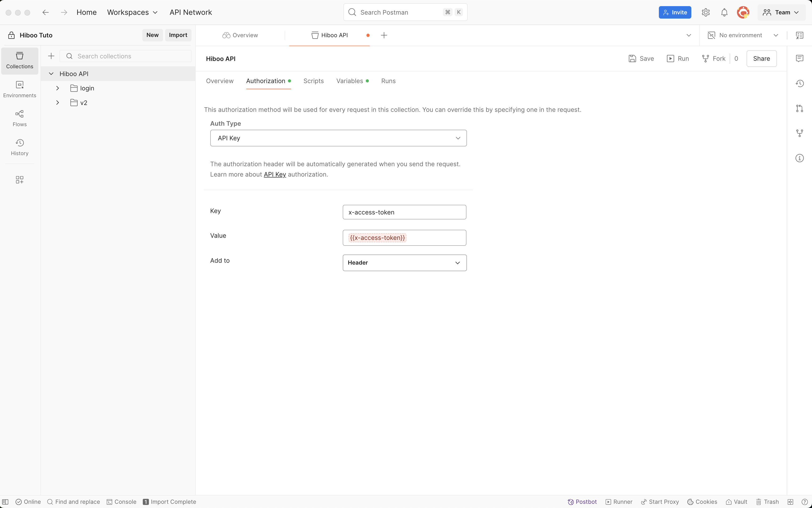Expand the login folder

tap(57, 88)
